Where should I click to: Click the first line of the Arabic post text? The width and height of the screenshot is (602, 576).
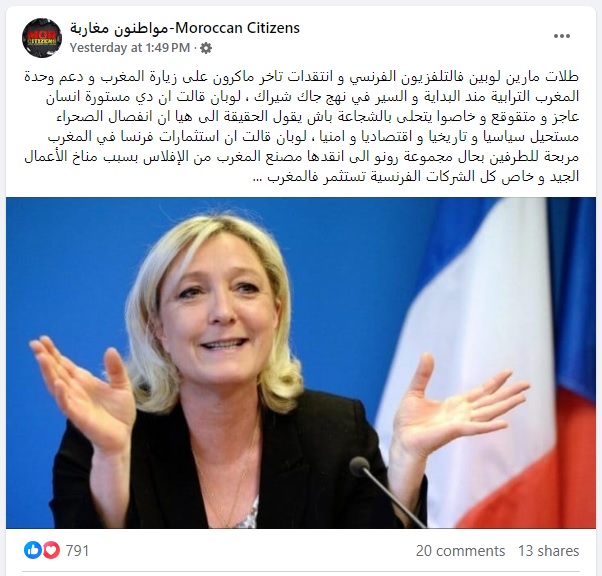pos(301,76)
